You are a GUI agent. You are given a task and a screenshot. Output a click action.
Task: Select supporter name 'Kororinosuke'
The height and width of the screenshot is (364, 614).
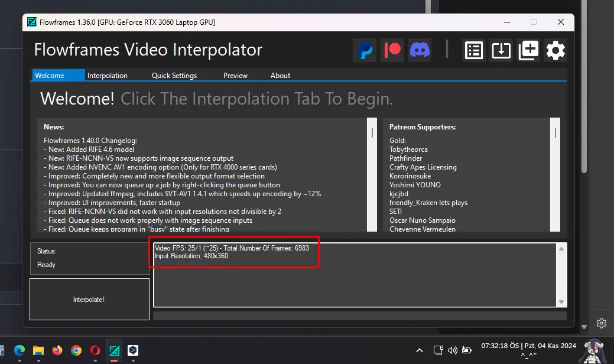[410, 176]
